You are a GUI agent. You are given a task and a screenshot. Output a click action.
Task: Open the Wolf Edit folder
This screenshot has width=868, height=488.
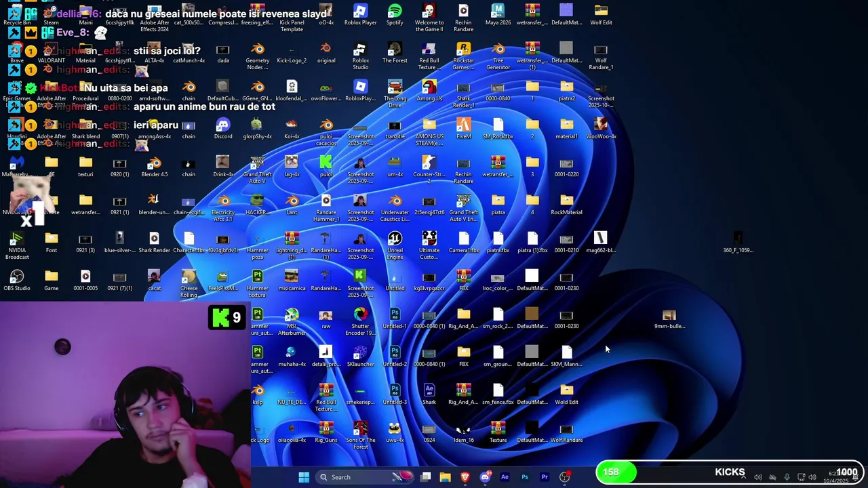pos(601,15)
